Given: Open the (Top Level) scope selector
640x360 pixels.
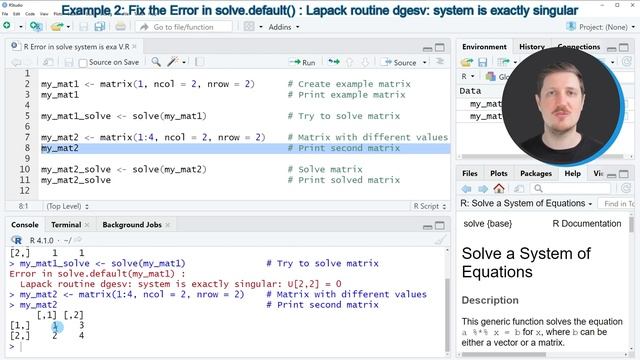Looking at the screenshot, I should tap(67, 206).
